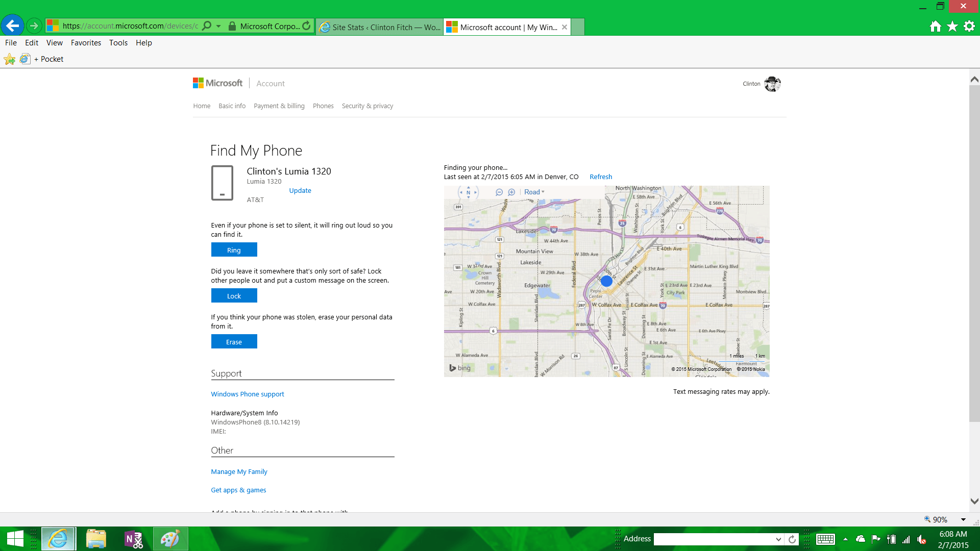Screen dimensions: 980x551
Task: Open a new blank tab
Action: click(578, 27)
